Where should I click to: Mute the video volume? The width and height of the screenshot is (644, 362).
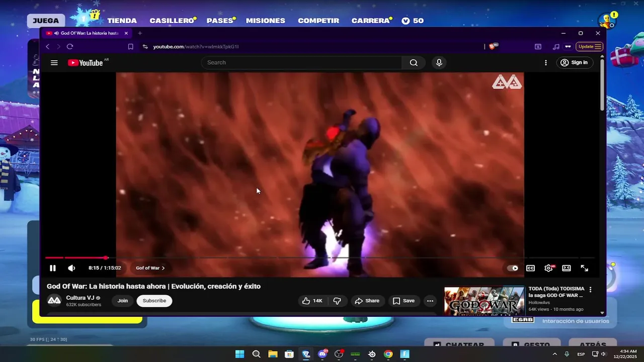click(x=71, y=268)
